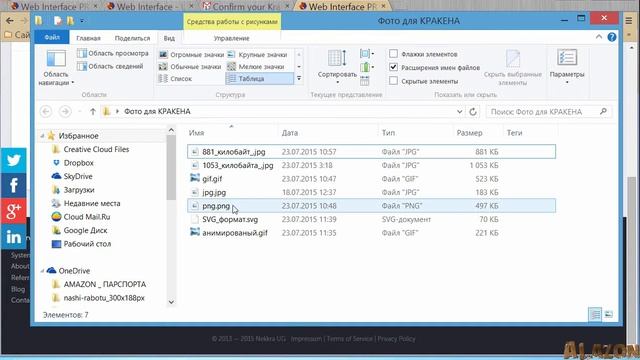Toggle the Preview pane (Область просмотра)
The image size is (640, 360).
click(x=113, y=53)
